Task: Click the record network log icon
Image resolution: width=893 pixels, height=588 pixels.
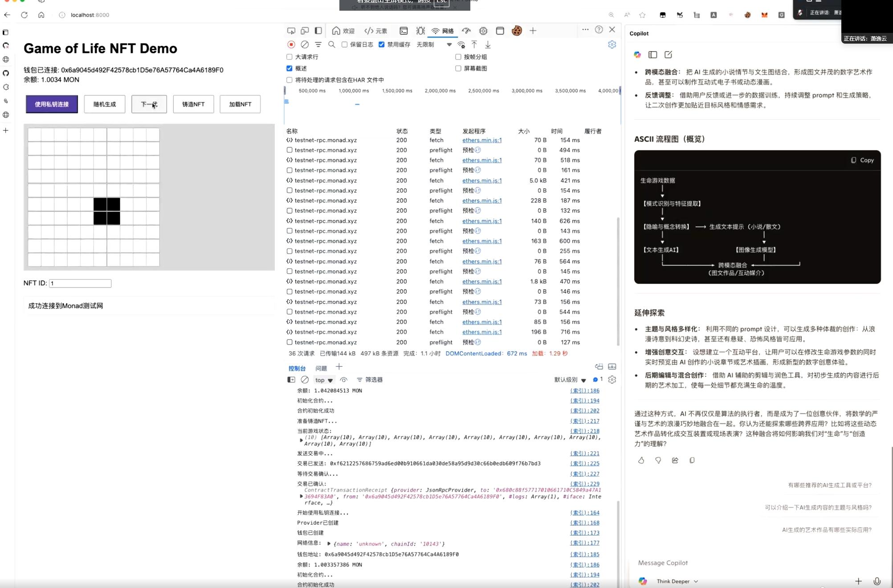Action: pos(291,45)
